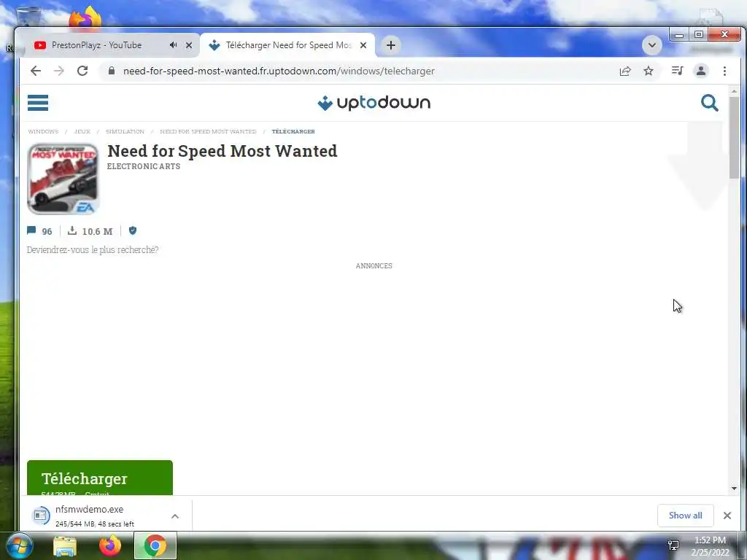
Task: Open the WINDOWS breadcrumb link
Action: (x=43, y=131)
